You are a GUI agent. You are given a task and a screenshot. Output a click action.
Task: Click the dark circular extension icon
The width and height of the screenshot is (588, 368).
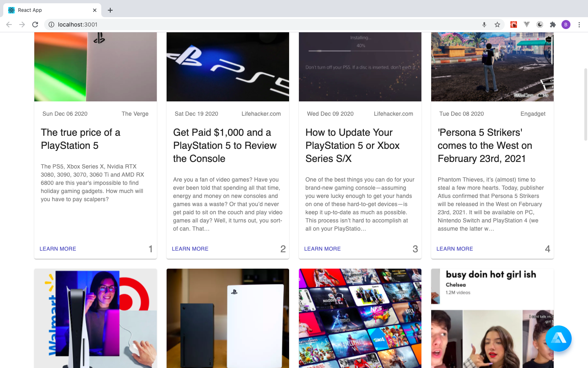point(540,25)
